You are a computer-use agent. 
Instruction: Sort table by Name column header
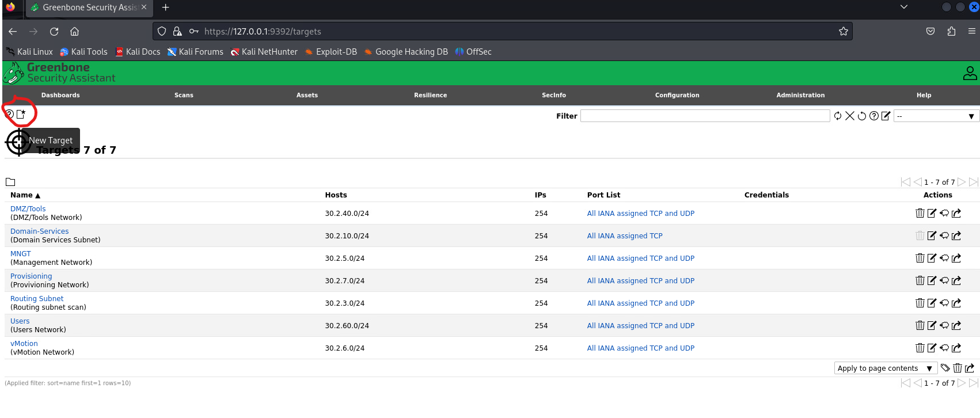[25, 195]
